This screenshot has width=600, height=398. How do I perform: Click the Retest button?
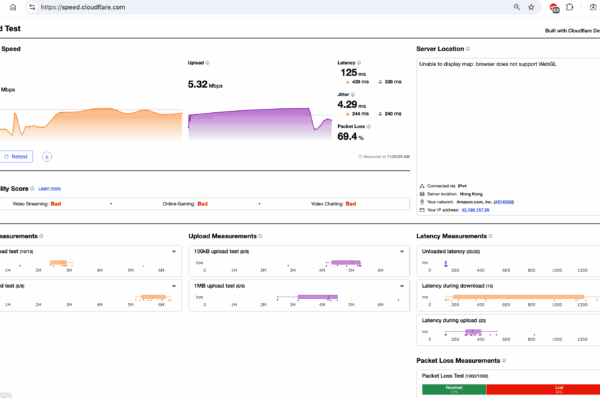15,157
